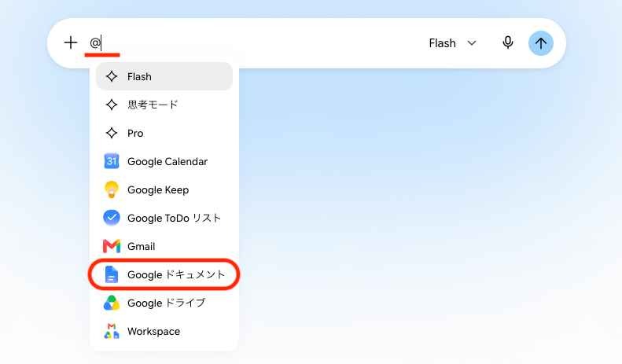Click the Google Calendar icon
This screenshot has width=622, height=364.
click(x=112, y=161)
